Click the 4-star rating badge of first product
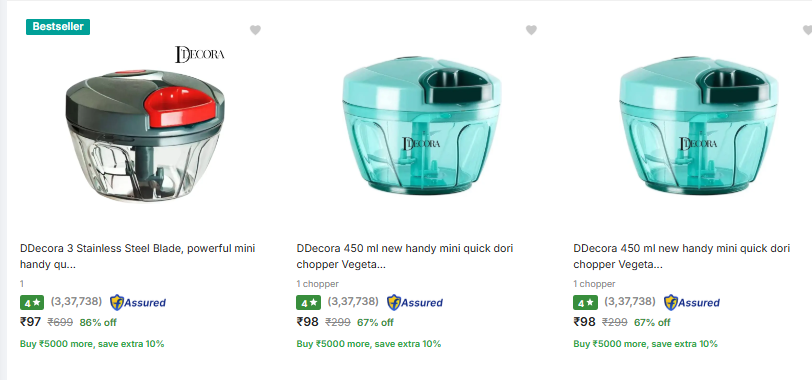 point(32,303)
